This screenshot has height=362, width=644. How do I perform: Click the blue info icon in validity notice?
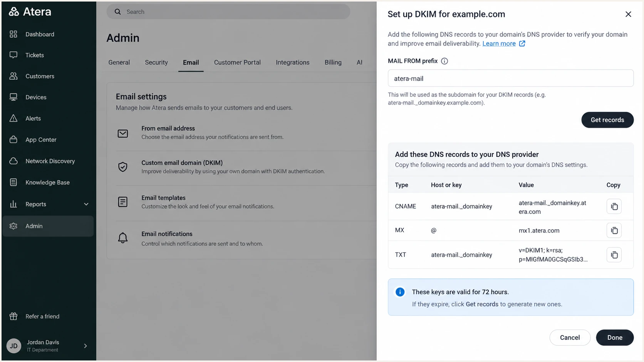click(x=400, y=292)
